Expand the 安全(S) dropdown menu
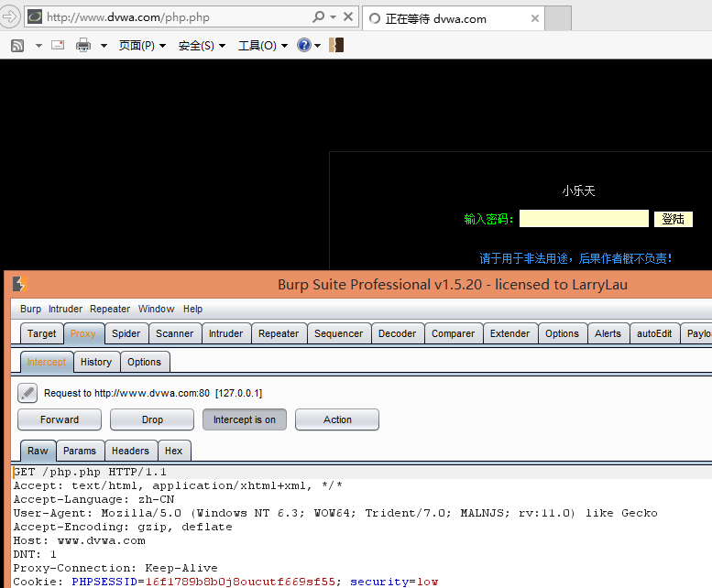 point(202,46)
